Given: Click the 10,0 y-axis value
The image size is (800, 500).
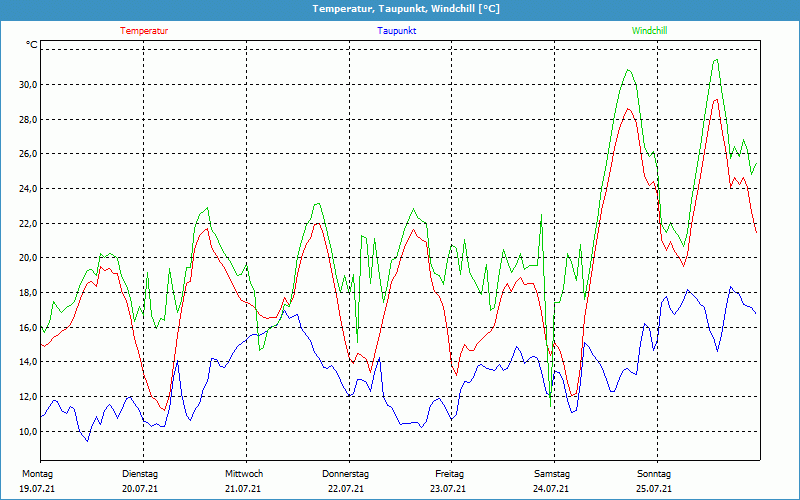Looking at the screenshot, I should (x=28, y=432).
